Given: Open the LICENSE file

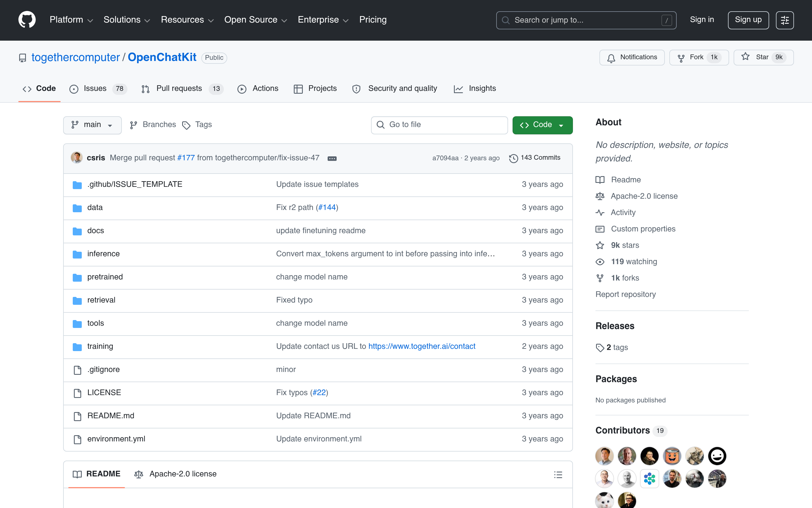Looking at the screenshot, I should pos(104,393).
